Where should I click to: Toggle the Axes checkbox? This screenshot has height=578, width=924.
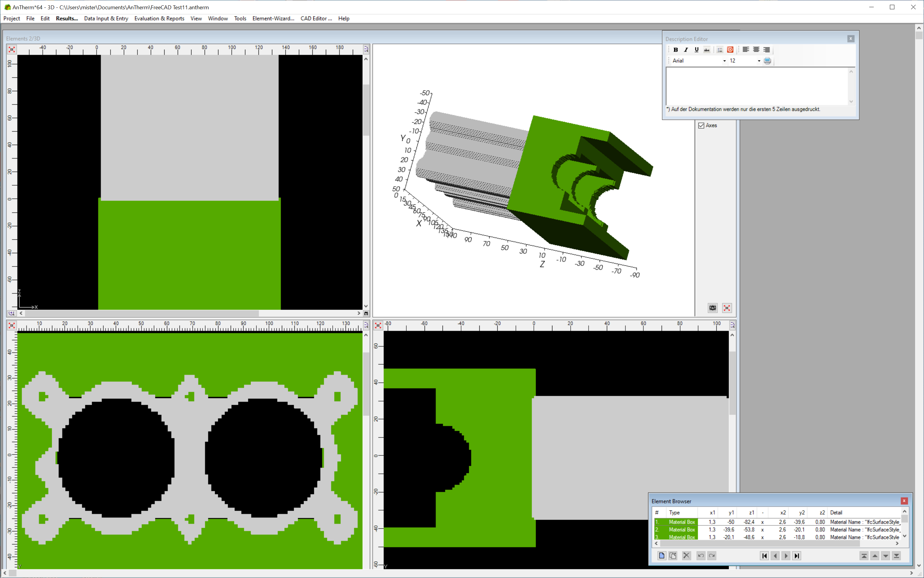coord(701,125)
